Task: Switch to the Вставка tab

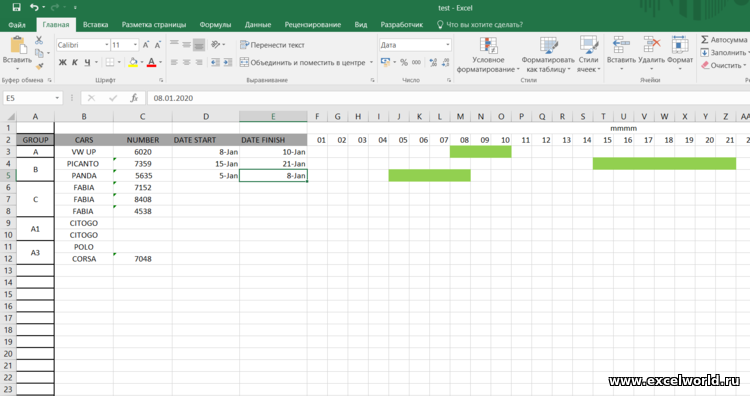Action: pos(95,24)
